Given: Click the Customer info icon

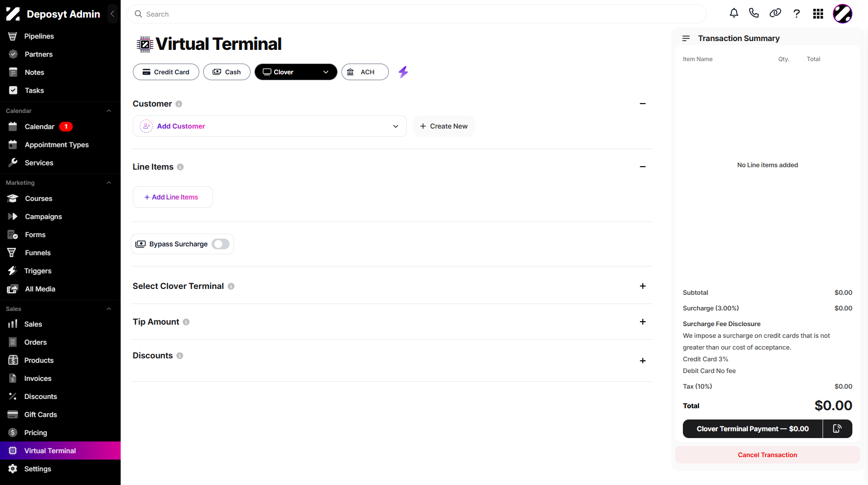Looking at the screenshot, I should pos(179,104).
